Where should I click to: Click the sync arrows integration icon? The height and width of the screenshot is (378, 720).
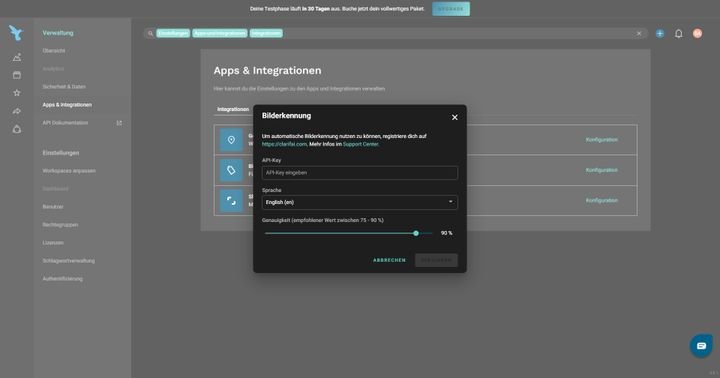tap(231, 201)
